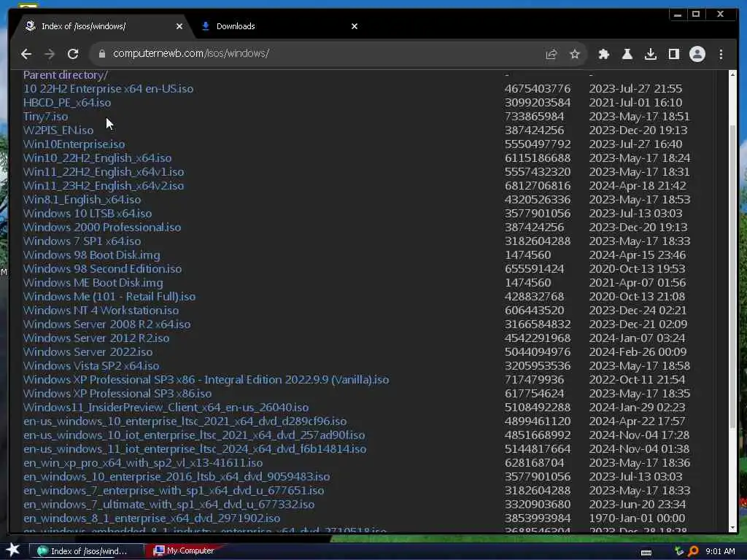The width and height of the screenshot is (747, 560).
Task: Open en_windows_10_enterprise_2016_ltsb iso
Action: [177, 475]
